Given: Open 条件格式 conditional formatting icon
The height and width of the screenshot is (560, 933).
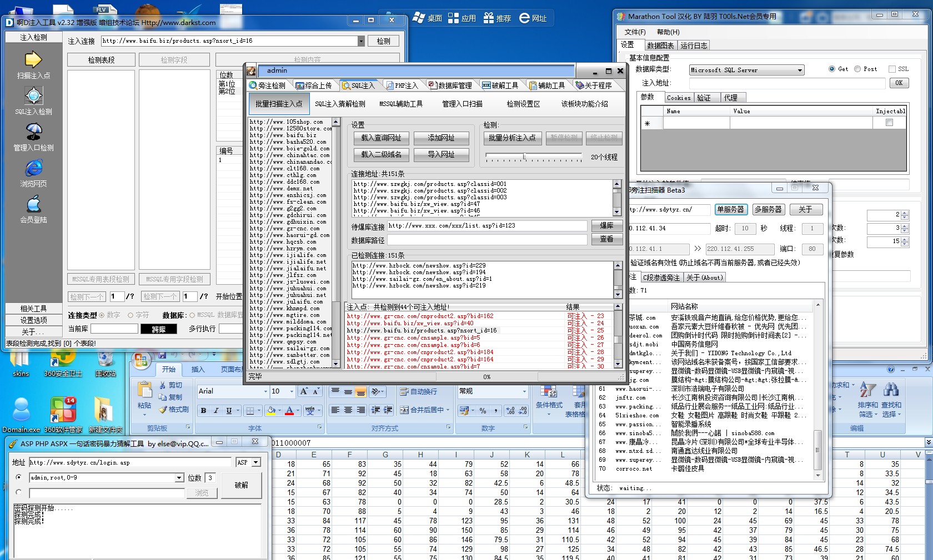Looking at the screenshot, I should click(x=549, y=391).
